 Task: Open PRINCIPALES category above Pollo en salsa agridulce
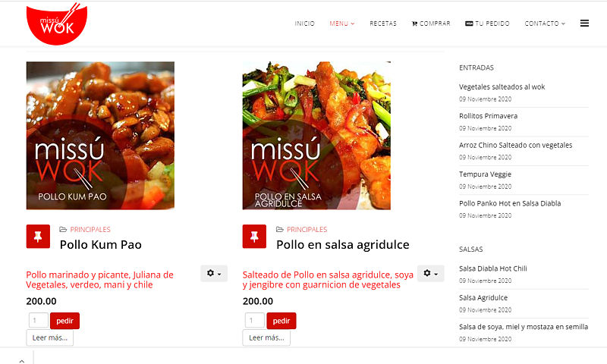tap(307, 230)
